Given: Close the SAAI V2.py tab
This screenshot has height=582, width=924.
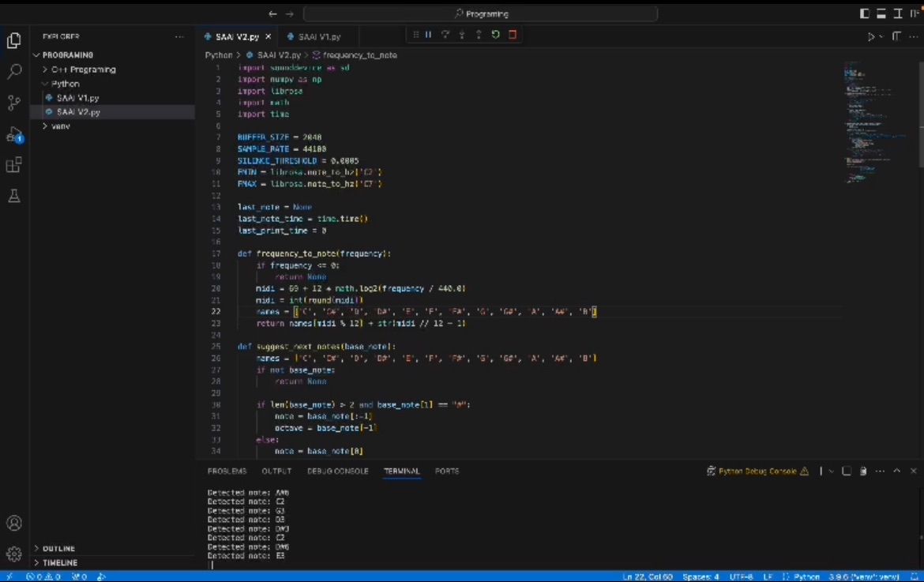Looking at the screenshot, I should 269,36.
